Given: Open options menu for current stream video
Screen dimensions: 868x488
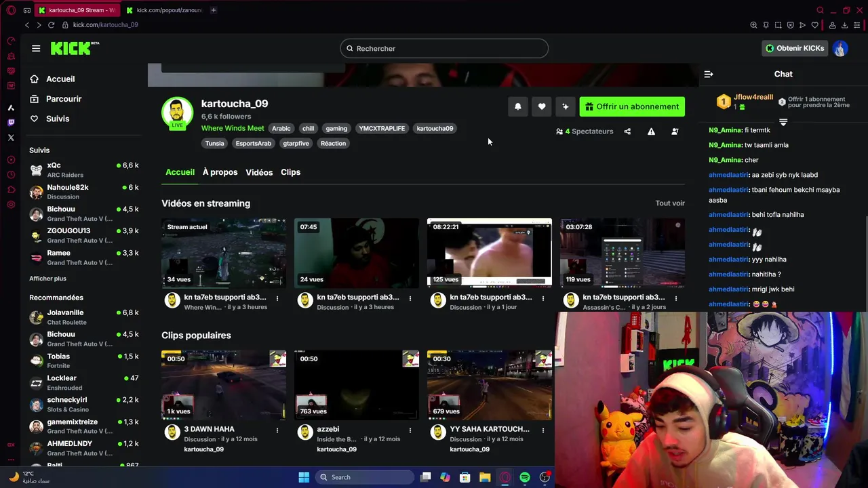Looking at the screenshot, I should coord(277,298).
